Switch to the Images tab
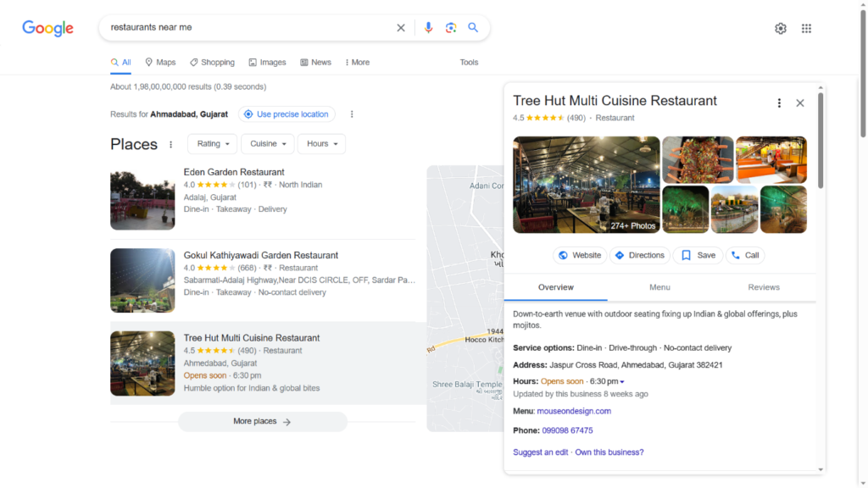This screenshot has height=488, width=868. [x=267, y=63]
